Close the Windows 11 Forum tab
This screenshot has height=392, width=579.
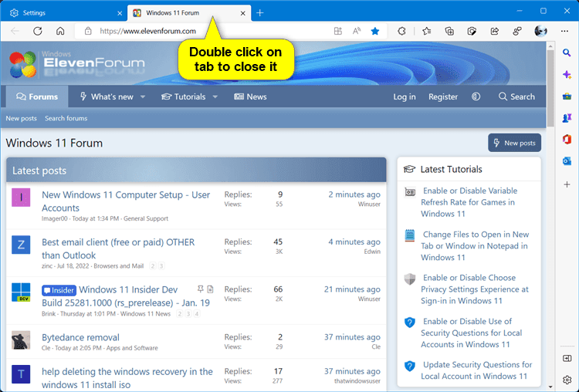pyautogui.click(x=242, y=13)
